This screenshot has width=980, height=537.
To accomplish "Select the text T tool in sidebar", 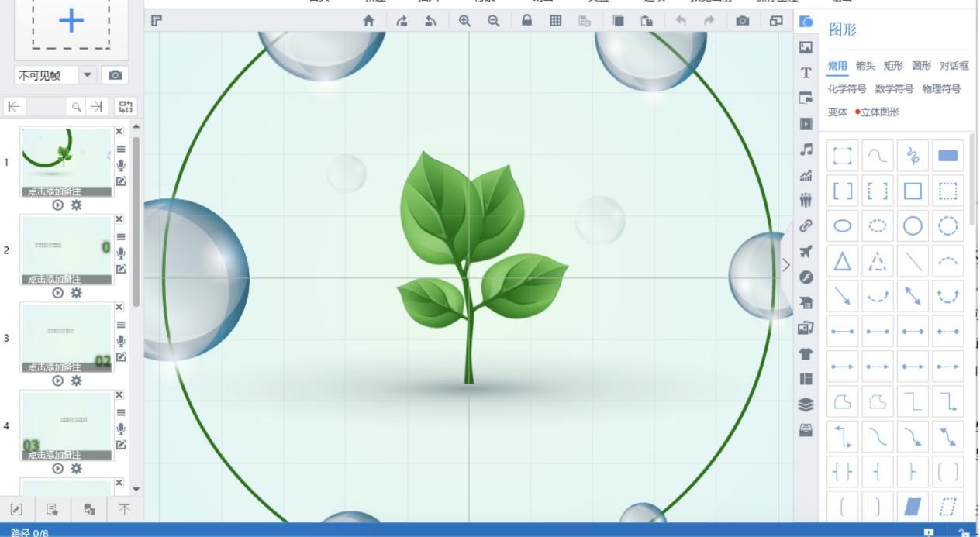I will pyautogui.click(x=806, y=73).
